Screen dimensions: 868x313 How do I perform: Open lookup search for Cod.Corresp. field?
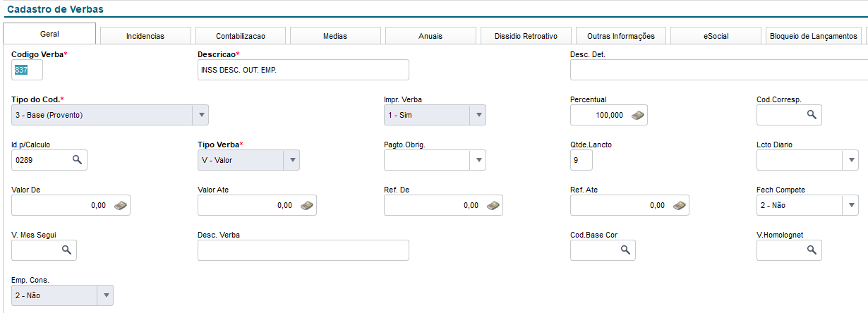[x=812, y=115]
